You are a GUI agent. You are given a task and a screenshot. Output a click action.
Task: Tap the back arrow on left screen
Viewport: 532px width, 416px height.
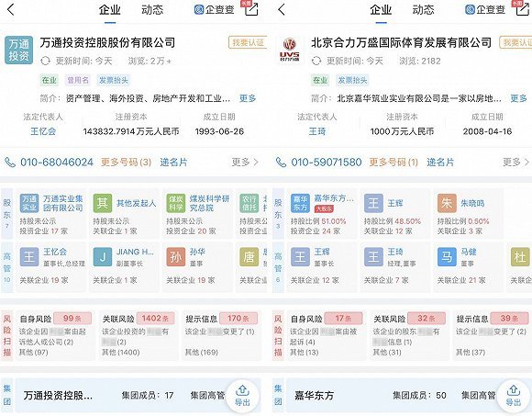[x=11, y=10]
